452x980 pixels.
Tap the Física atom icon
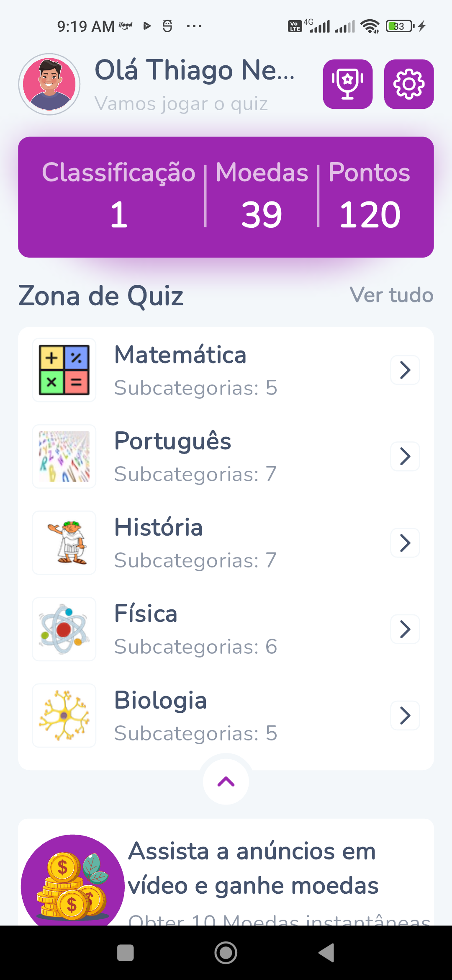tap(64, 629)
